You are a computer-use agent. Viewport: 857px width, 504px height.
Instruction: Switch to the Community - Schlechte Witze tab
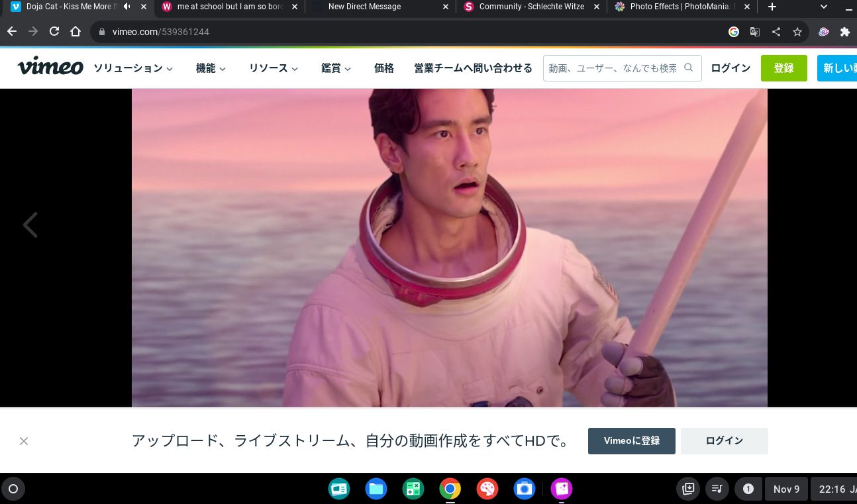pyautogui.click(x=531, y=7)
